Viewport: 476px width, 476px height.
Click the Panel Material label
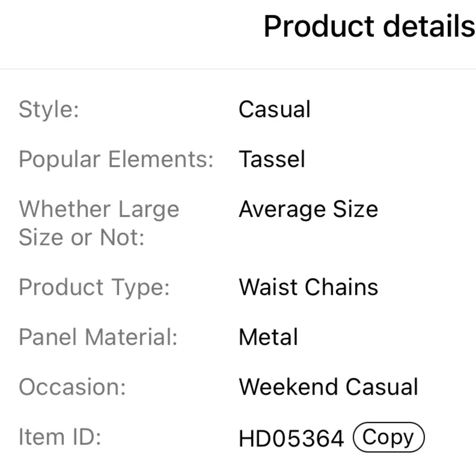pos(98,337)
